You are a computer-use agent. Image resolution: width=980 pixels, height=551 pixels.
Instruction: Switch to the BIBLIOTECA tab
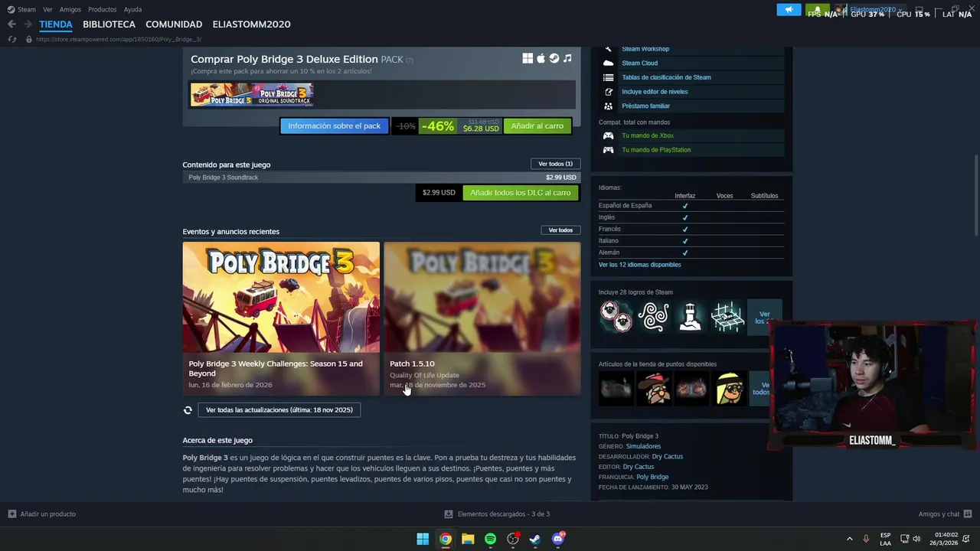coord(109,24)
